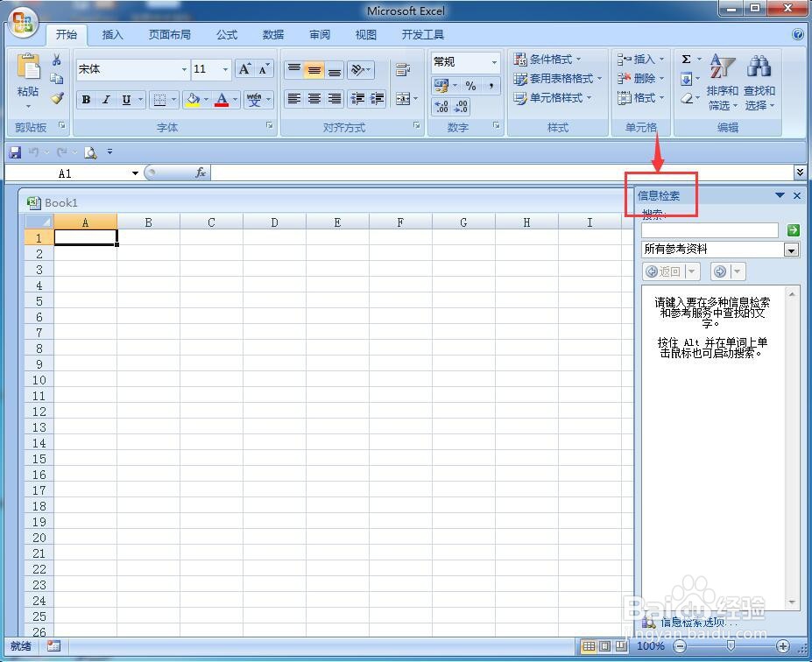
Task: Click the Cut scissors icon
Action: [56, 60]
